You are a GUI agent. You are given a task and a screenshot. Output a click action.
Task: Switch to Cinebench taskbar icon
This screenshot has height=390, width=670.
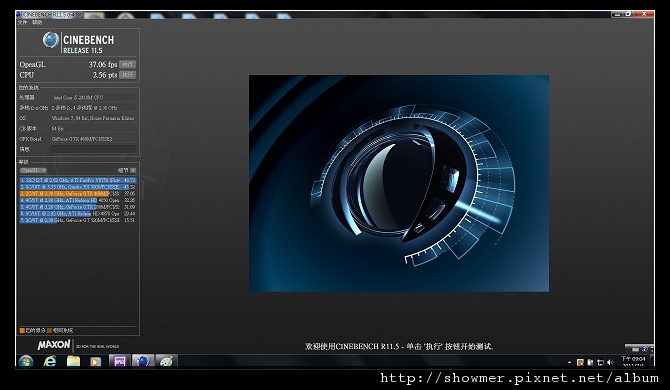143,361
